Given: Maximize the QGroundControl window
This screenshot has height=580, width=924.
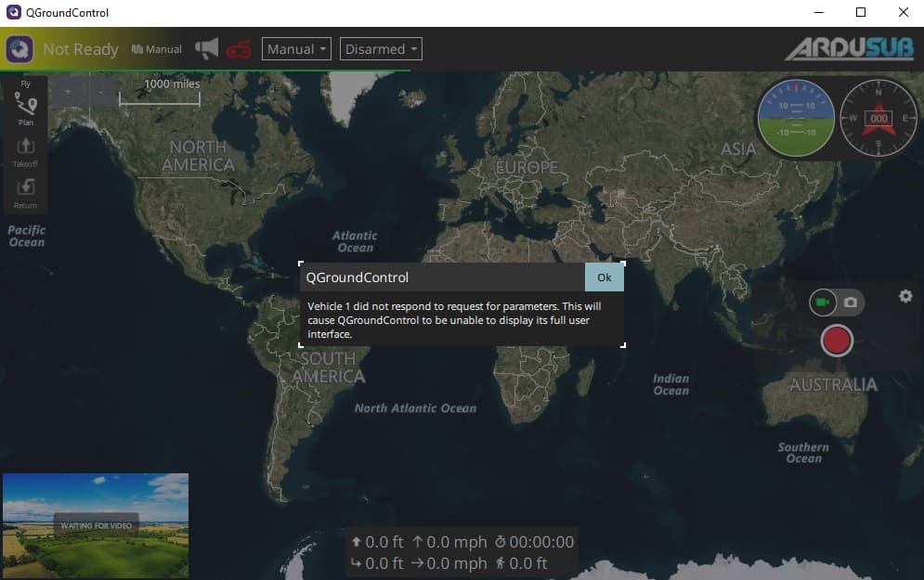Looking at the screenshot, I should (861, 12).
